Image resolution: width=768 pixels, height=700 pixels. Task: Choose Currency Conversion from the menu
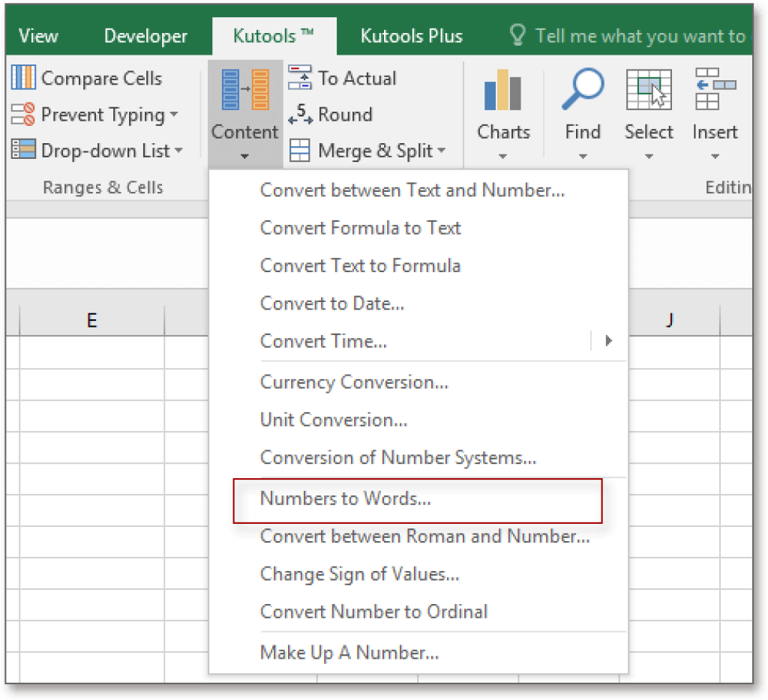coord(353,382)
